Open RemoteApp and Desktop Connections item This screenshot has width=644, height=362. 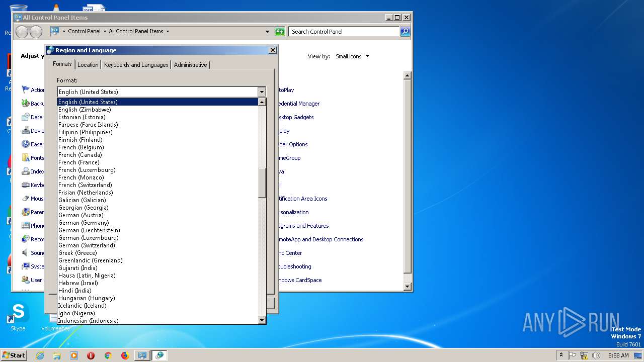click(x=320, y=239)
